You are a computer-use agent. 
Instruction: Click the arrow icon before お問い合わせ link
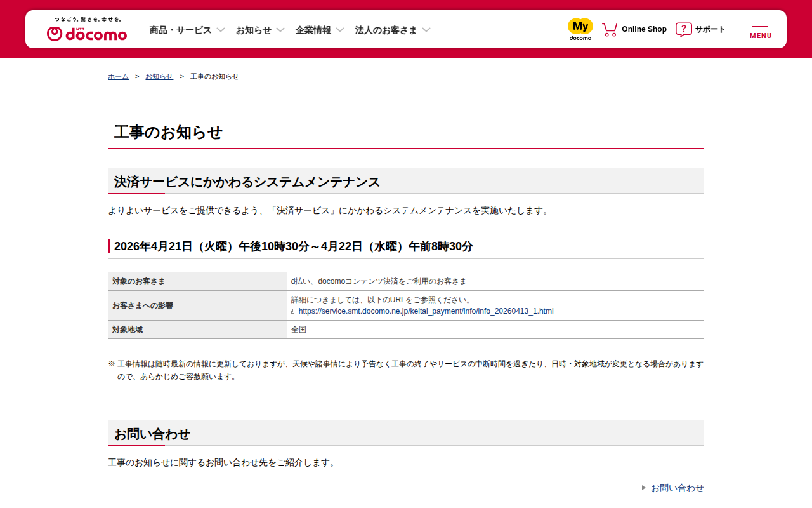coord(644,488)
